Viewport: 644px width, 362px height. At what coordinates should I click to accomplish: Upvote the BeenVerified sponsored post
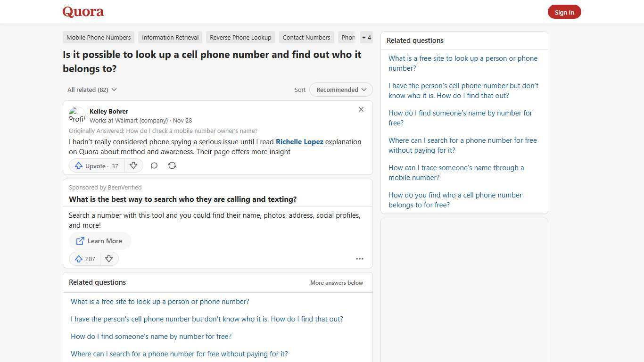(x=84, y=258)
